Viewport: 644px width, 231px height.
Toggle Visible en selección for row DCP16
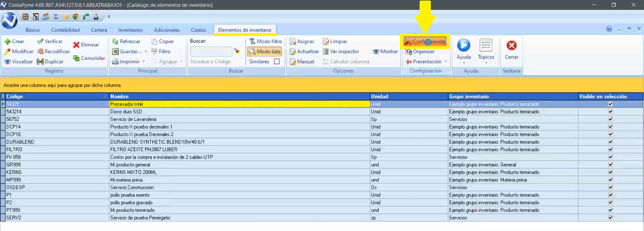[x=610, y=134]
